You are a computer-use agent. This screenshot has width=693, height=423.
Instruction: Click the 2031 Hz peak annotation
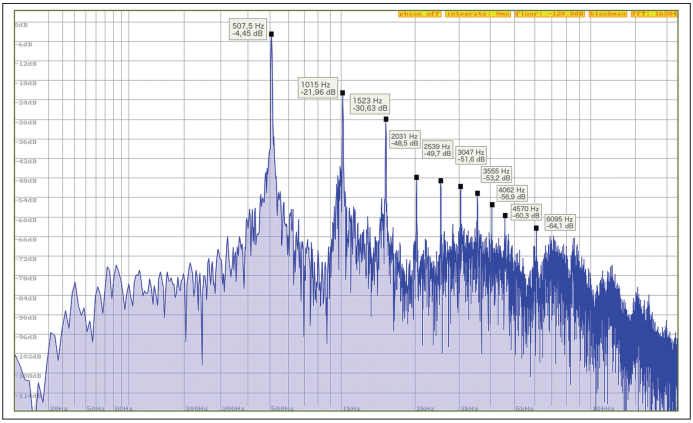(x=405, y=139)
